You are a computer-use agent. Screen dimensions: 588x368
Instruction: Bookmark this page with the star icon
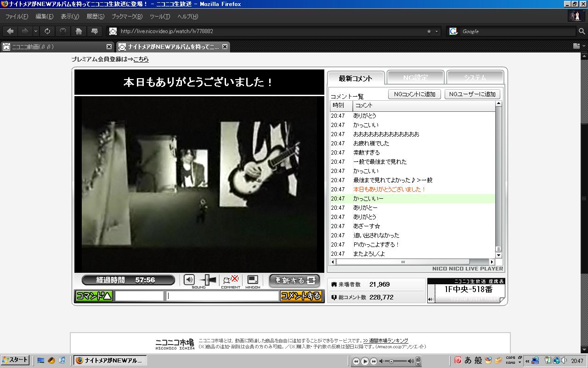pos(429,31)
